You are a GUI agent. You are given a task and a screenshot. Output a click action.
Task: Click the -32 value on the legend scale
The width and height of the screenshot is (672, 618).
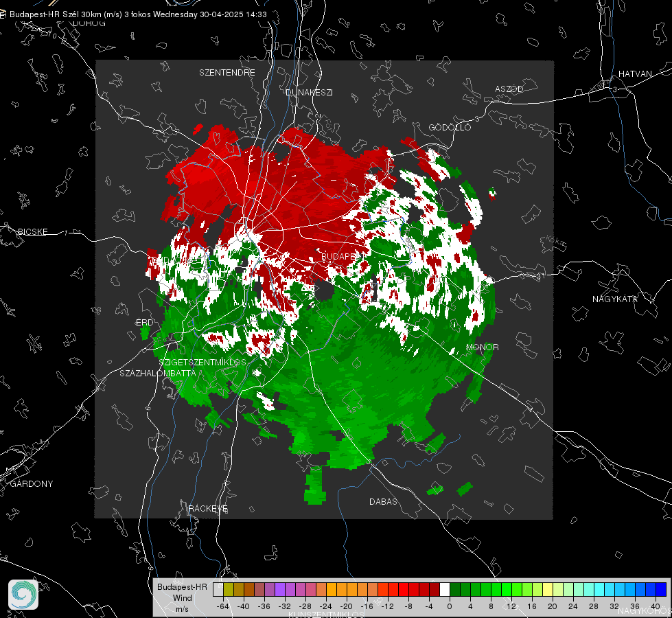pyautogui.click(x=285, y=606)
